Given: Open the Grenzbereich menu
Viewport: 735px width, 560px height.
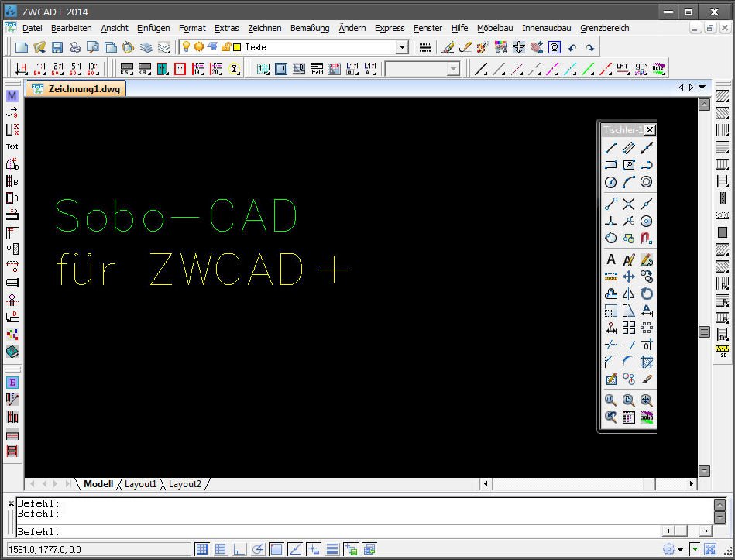Looking at the screenshot, I should 605,28.
